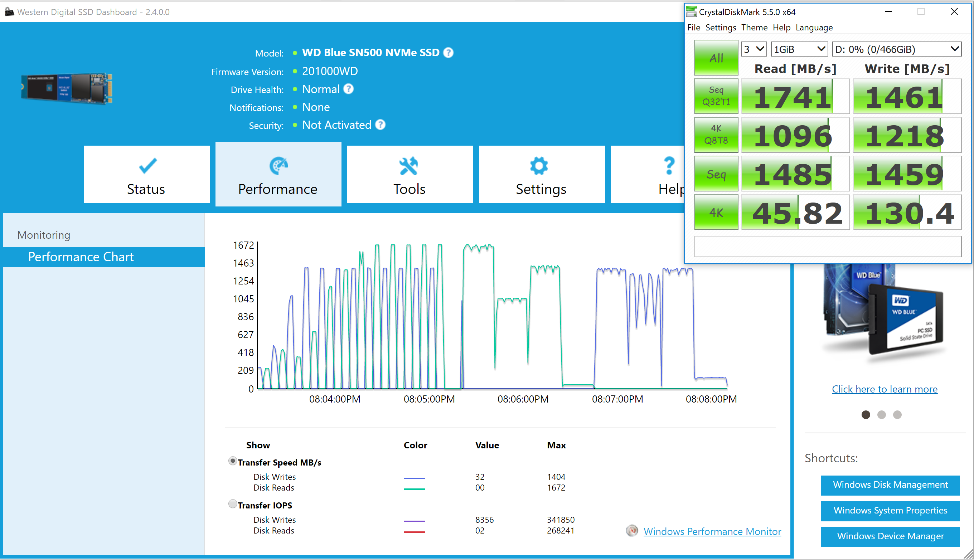Viewport: 974px width, 560px height.
Task: Open the 1GiB test size dropdown
Action: pos(799,49)
